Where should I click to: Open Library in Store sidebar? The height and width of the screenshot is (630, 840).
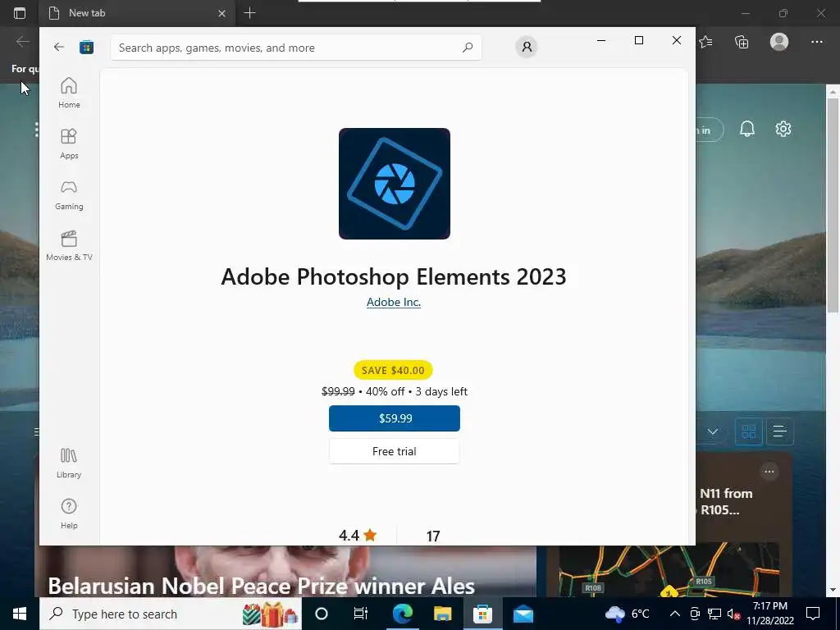pos(69,463)
